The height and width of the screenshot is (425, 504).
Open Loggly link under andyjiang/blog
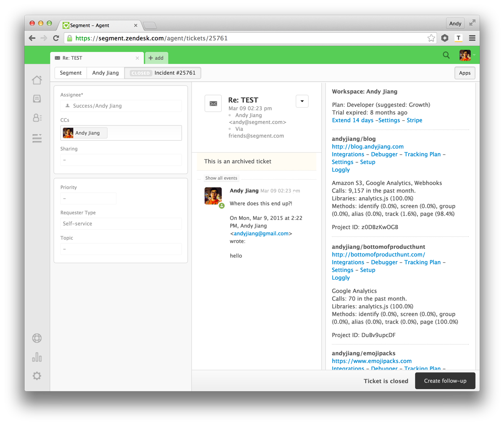point(341,170)
